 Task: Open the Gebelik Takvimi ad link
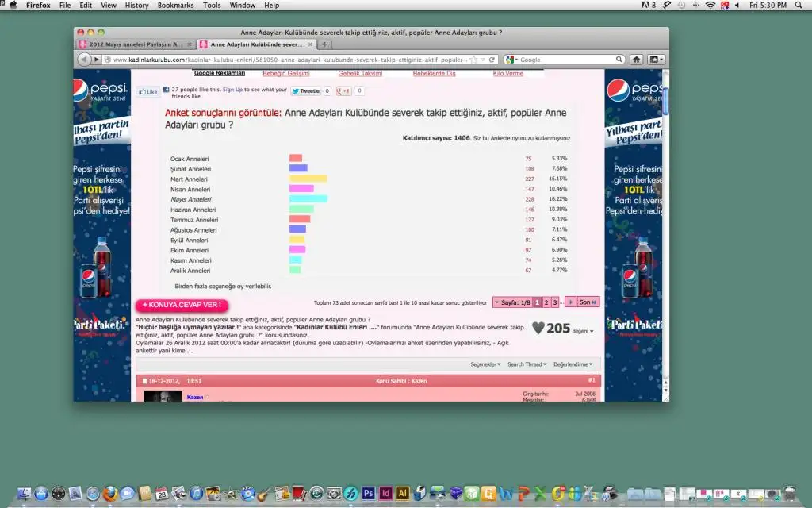coord(360,74)
